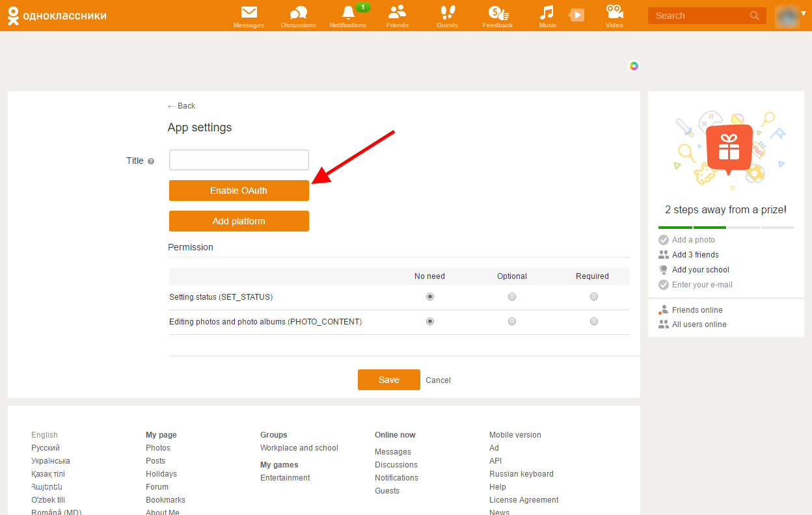Expand the profile avatar dropdown arrow

(x=804, y=14)
